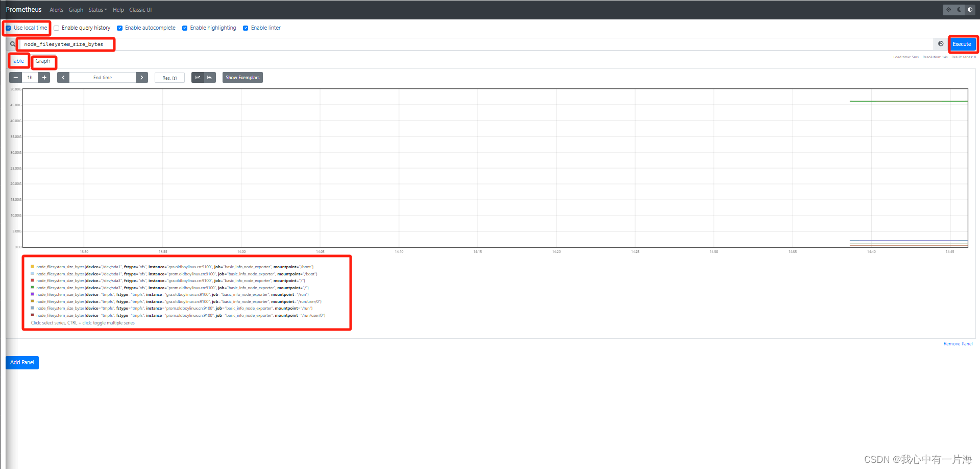Screen dimensions: 980x469
Task: Click purple swatch for gra /run series
Action: 33,294
